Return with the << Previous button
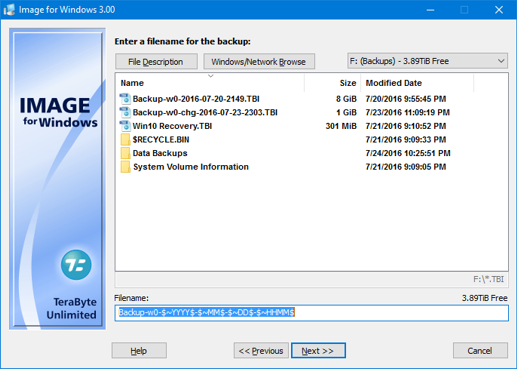517x369 pixels. point(261,351)
